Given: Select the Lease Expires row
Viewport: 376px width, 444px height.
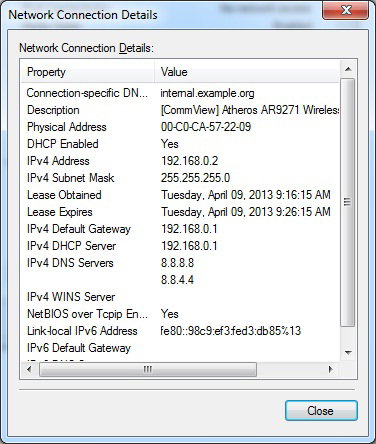Looking at the screenshot, I should point(180,212).
